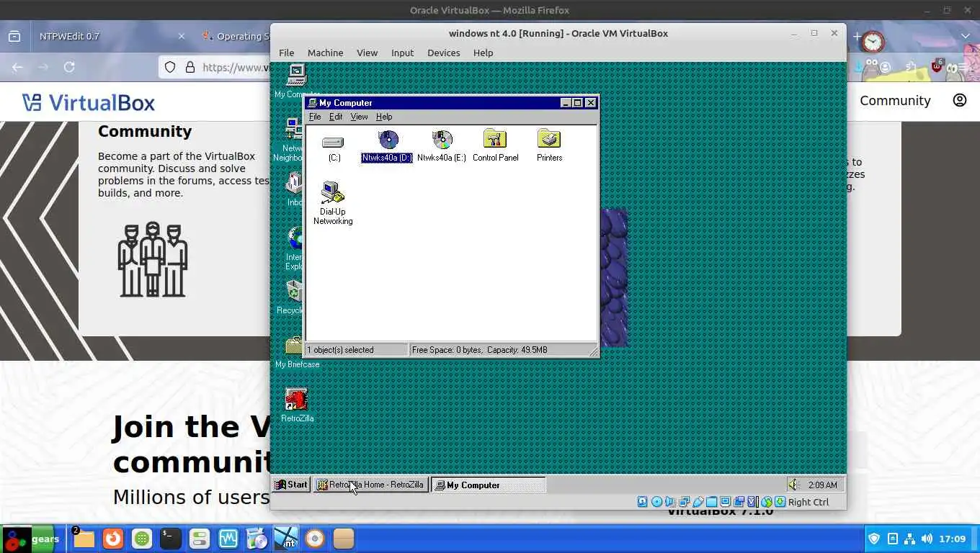Switch to RetroZilla Home taskbar button
This screenshot has height=553, width=980.
(370, 485)
